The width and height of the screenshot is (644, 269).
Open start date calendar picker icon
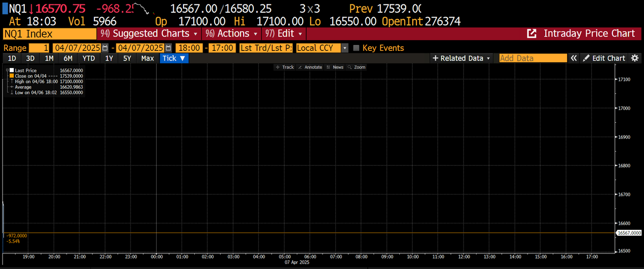105,48
